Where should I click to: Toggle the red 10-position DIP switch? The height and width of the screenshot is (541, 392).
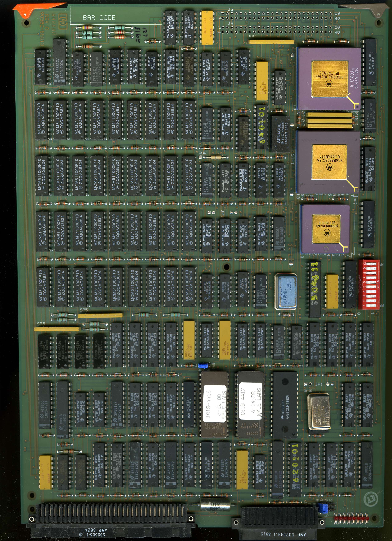(x=369, y=284)
